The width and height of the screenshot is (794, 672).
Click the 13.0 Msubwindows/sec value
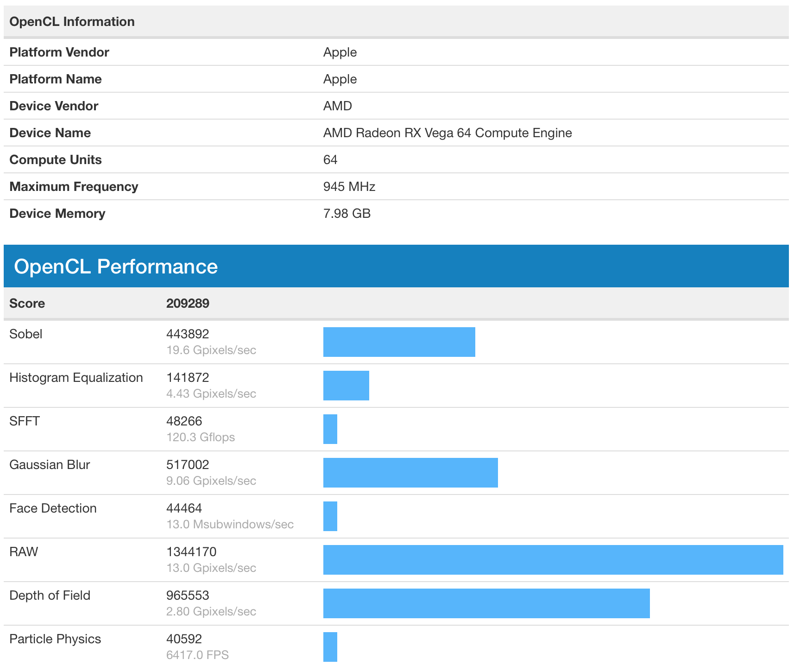230,525
